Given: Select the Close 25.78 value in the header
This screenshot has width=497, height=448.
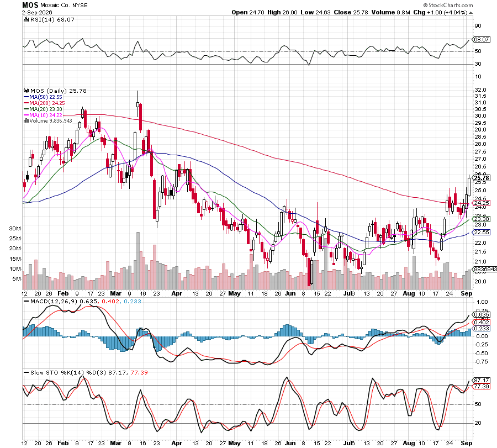Looking at the screenshot, I should tap(351, 12).
